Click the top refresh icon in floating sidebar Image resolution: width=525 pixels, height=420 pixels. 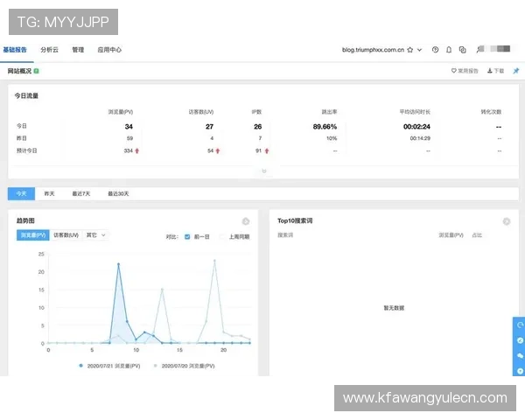520,325
